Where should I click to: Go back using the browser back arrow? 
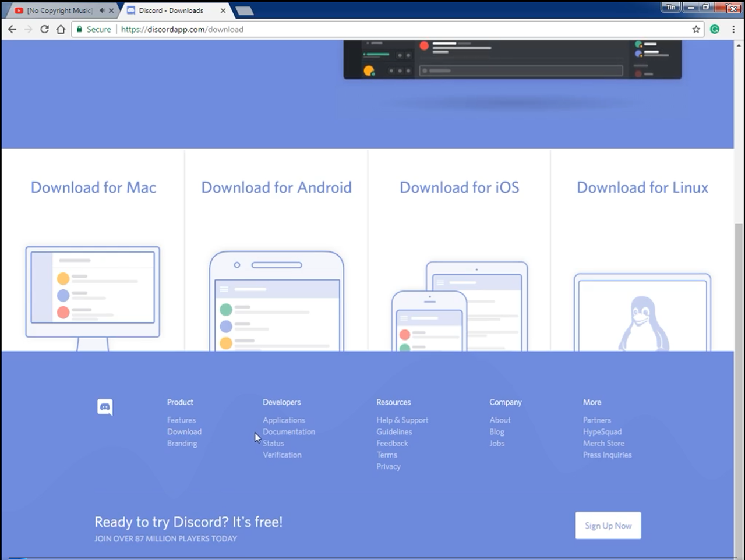(12, 29)
